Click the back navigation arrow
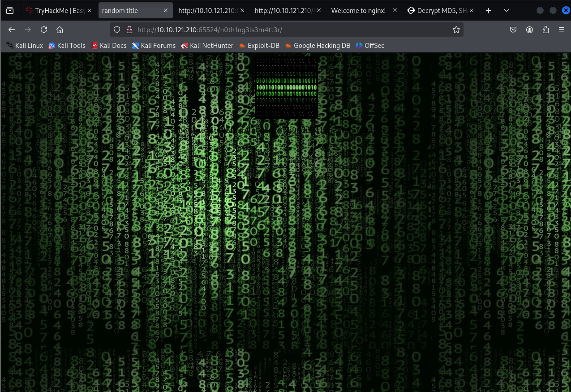Viewport: 571px width, 392px height. pyautogui.click(x=12, y=30)
